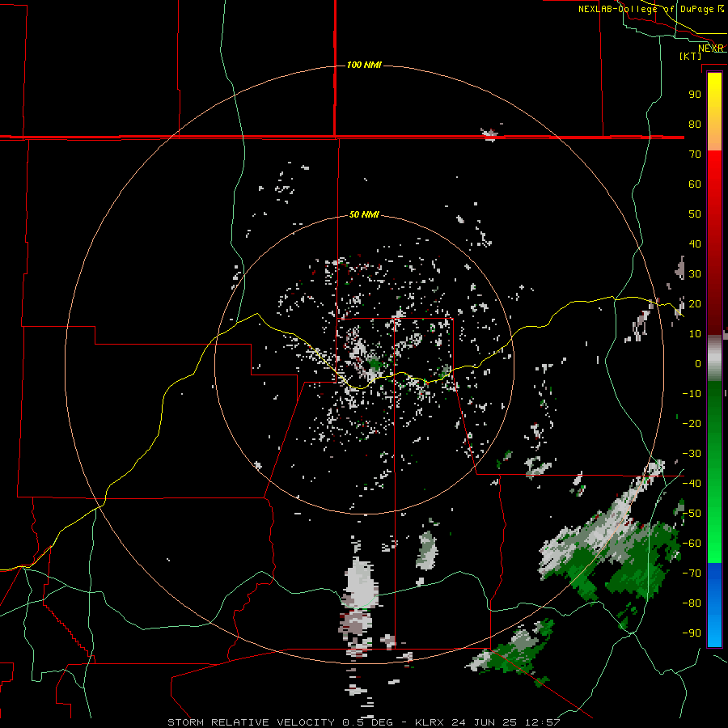
Task: Click the 80 value on velocity scale
Action: pyautogui.click(x=695, y=124)
